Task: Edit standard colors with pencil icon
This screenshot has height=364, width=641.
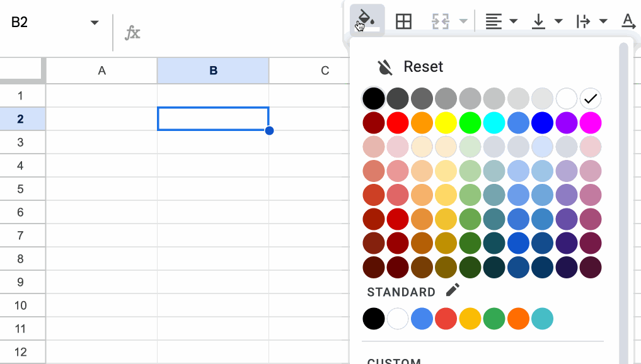Action: pos(453,290)
